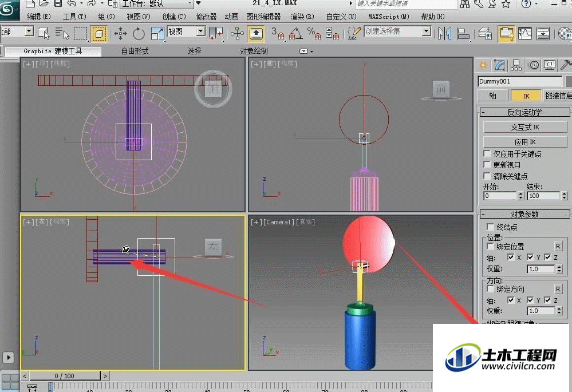Open the Create panel star icon
This screenshot has height=392, width=572.
(483, 65)
